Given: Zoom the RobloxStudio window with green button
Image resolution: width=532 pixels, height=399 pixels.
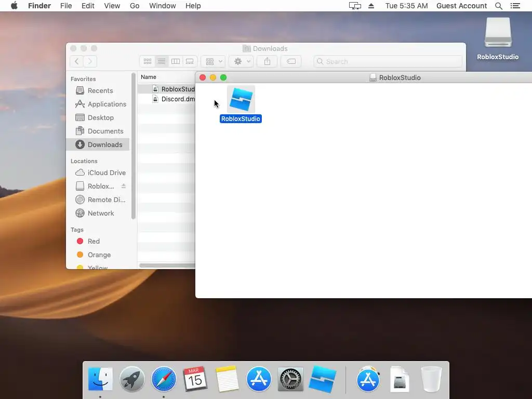Looking at the screenshot, I should coord(223,77).
